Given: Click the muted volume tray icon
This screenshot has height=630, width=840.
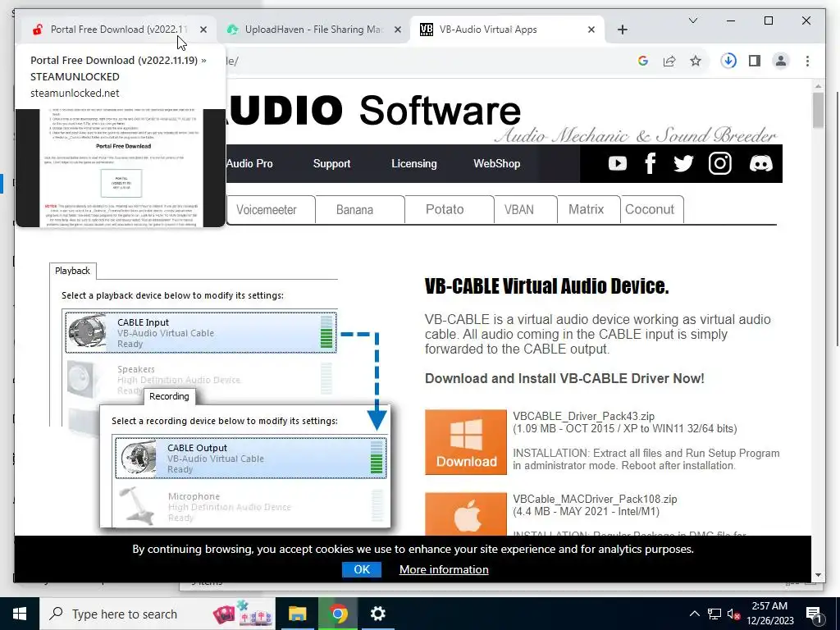Looking at the screenshot, I should point(733,614).
